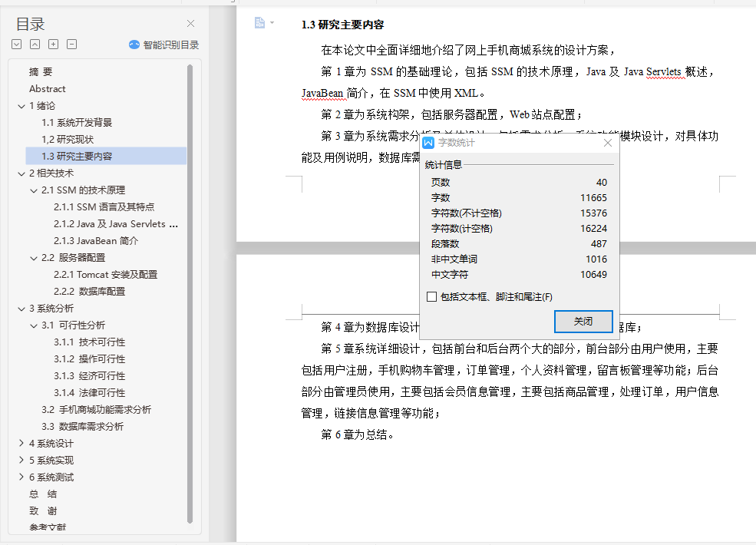The image size is (756, 545).
Task: Close the 字数统计 dialog with X
Action: click(x=608, y=143)
